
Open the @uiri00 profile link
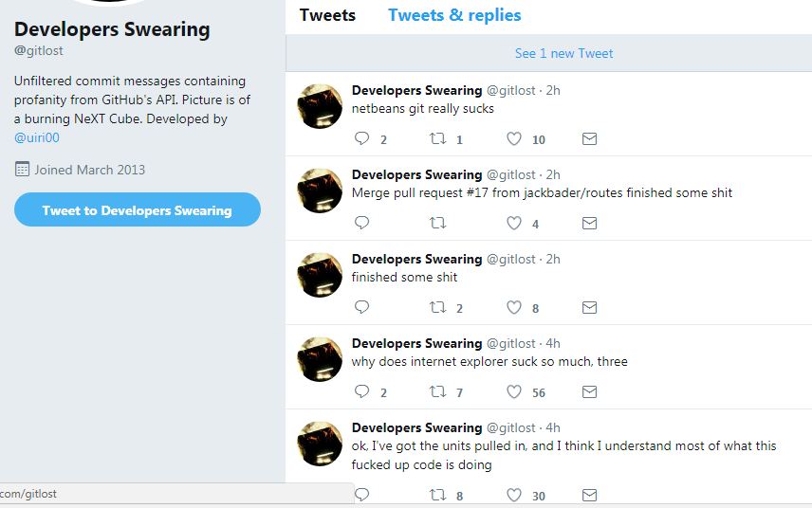[37, 138]
